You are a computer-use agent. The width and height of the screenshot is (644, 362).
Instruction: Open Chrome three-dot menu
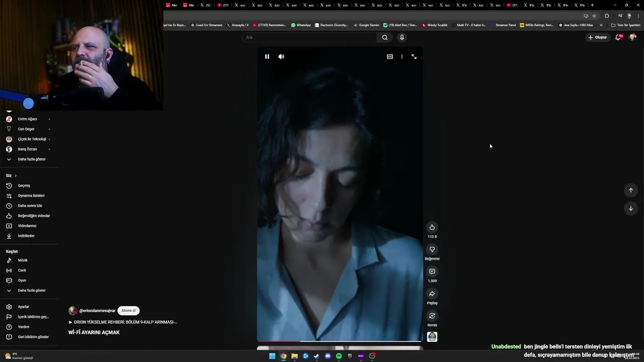638,16
